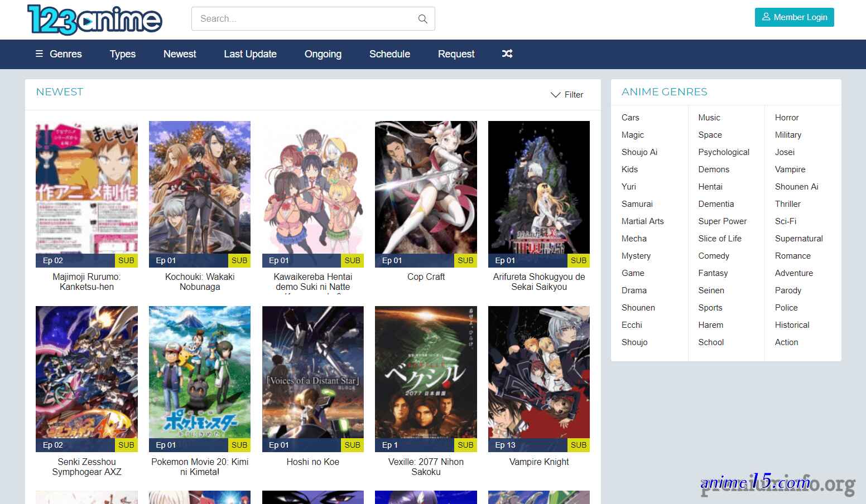The height and width of the screenshot is (504, 866).
Task: Open the Cop Craft poster
Action: [x=426, y=194]
